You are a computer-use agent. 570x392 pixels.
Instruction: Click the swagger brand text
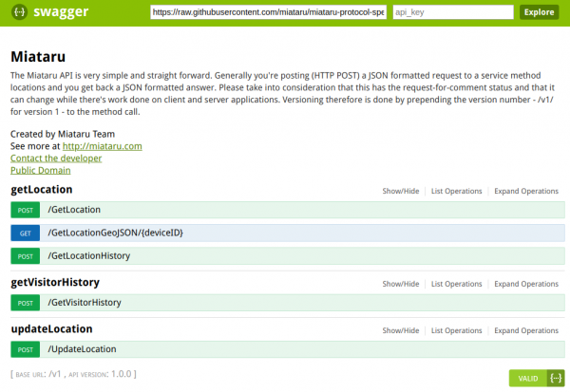[61, 12]
